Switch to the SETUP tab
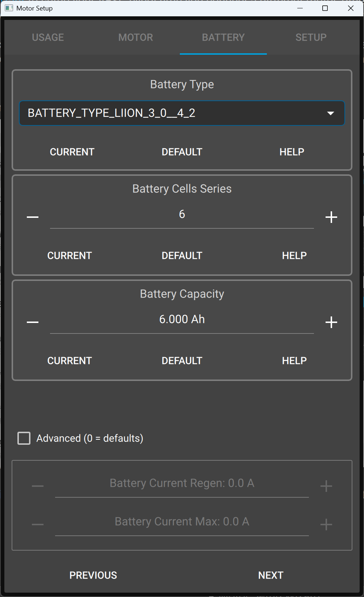The height and width of the screenshot is (597, 364). tap(311, 37)
